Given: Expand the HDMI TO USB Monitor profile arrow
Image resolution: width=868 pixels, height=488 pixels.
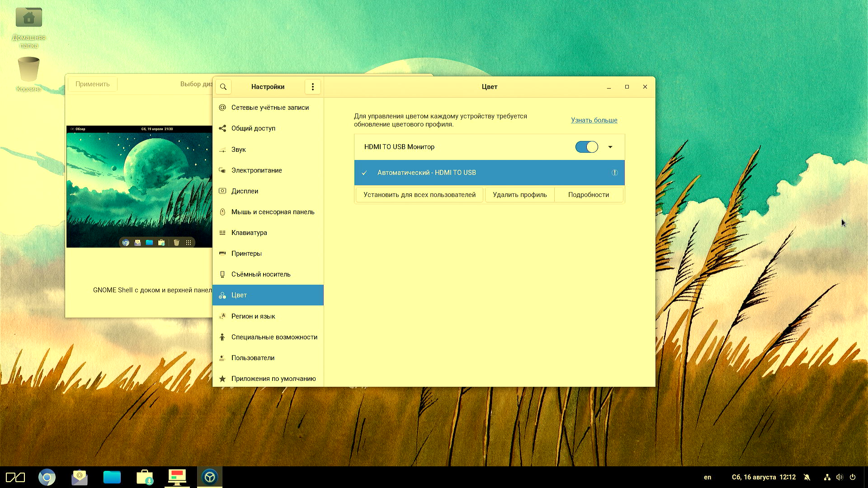Looking at the screenshot, I should (x=610, y=147).
